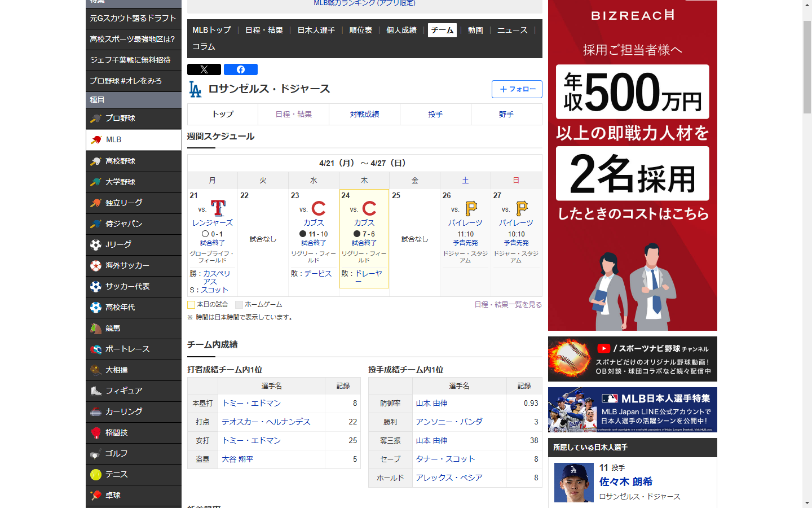Viewport: 812px width, 508px height.
Task: Click the フィギュア skate icon
Action: point(96,391)
